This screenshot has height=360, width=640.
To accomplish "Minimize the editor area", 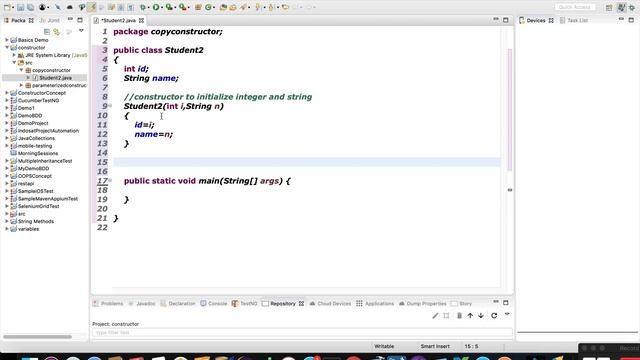I will [496, 20].
